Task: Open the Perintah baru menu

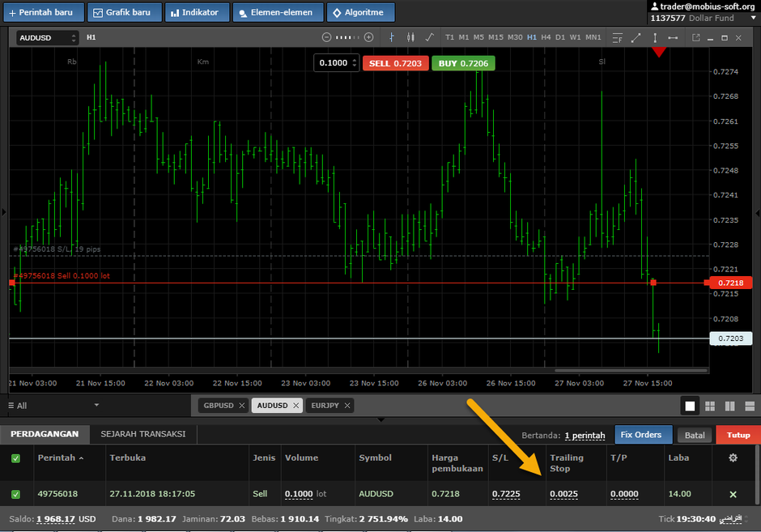Action: click(x=44, y=13)
